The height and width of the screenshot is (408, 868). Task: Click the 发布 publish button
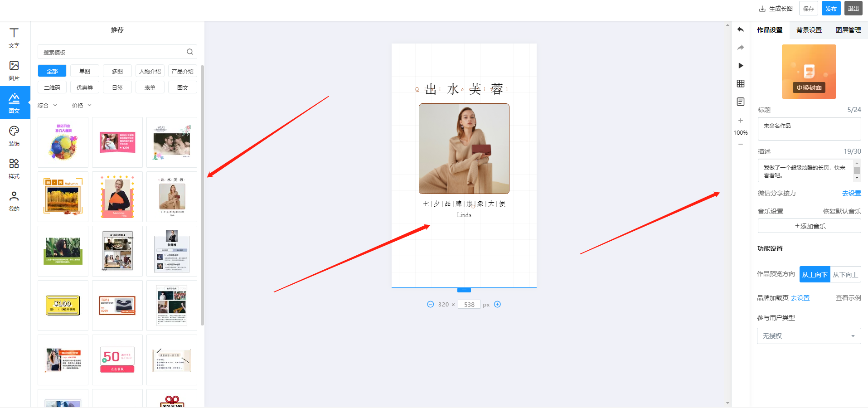[x=831, y=9]
